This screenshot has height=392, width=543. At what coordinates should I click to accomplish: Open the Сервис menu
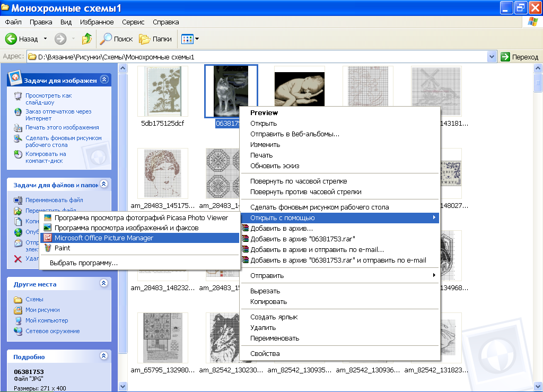coord(133,22)
